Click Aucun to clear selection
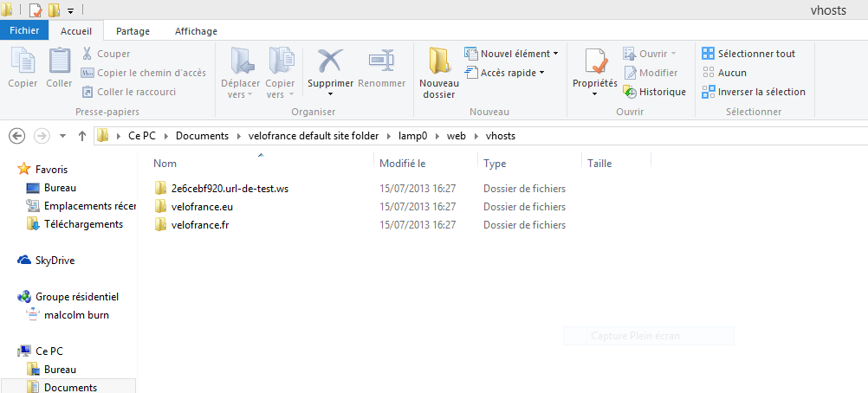Screen dimensions: 868x393 724,73
